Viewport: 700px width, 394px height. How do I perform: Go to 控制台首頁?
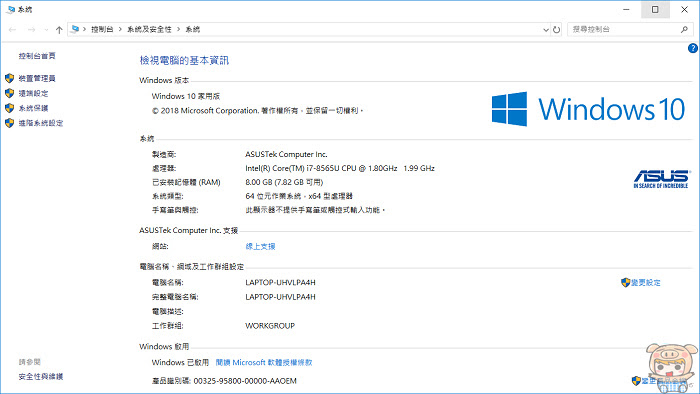(x=37, y=56)
